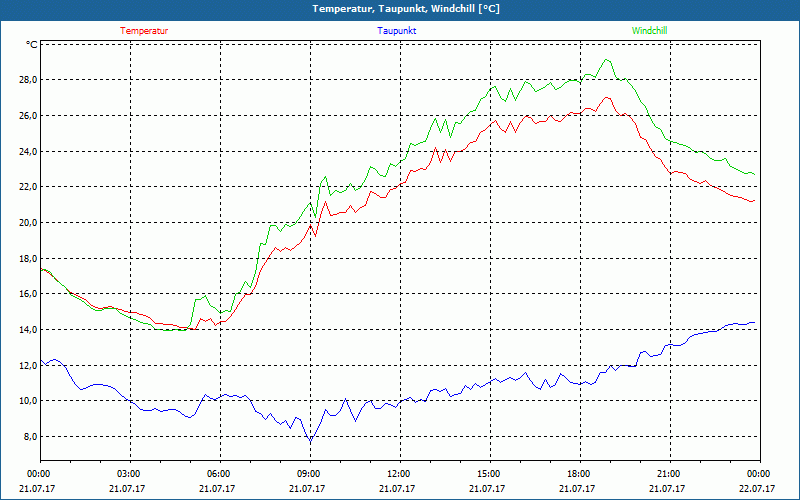Click the chart title Temperatur, Taupunkt, Windchill
The width and height of the screenshot is (800, 500).
pyautogui.click(x=406, y=9)
